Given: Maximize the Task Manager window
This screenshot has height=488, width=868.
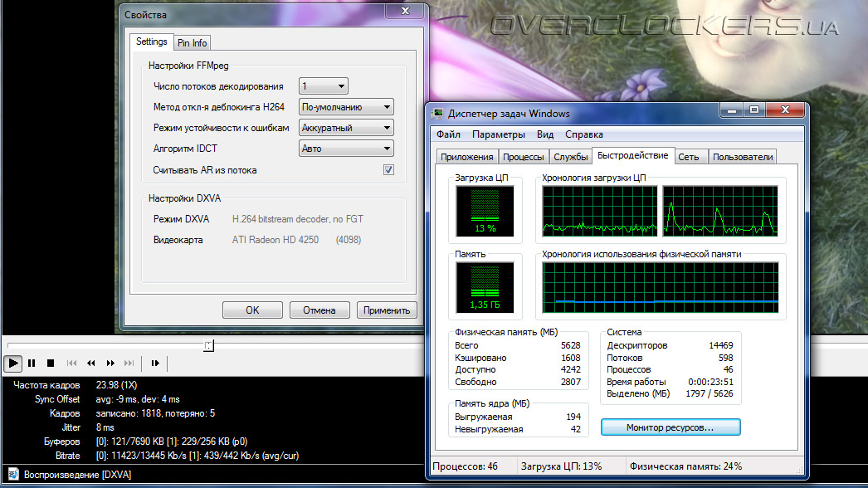Looking at the screenshot, I should (x=754, y=110).
